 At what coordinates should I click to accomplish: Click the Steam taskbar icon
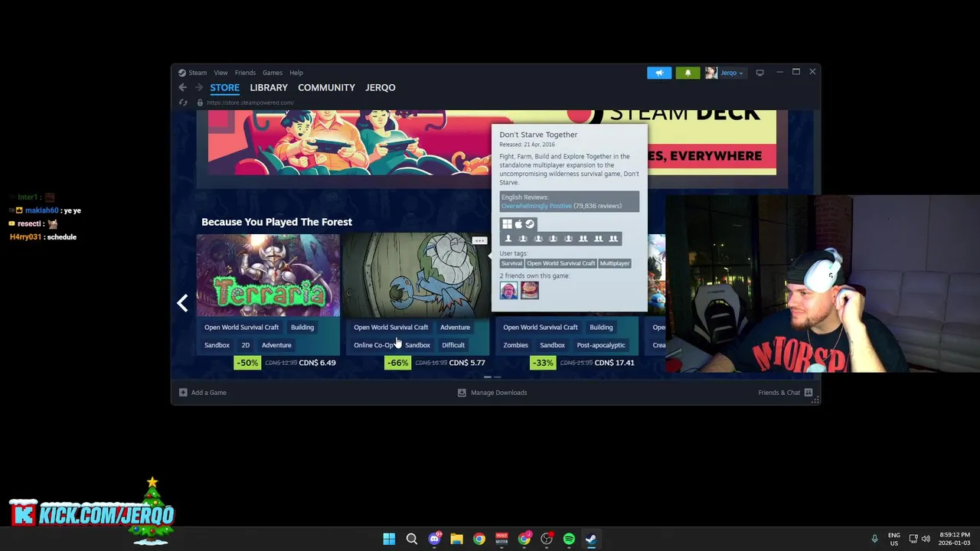pos(591,539)
